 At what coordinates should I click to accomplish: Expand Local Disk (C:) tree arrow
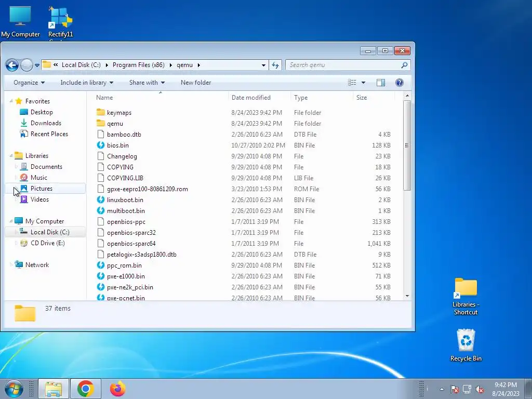pyautogui.click(x=16, y=232)
